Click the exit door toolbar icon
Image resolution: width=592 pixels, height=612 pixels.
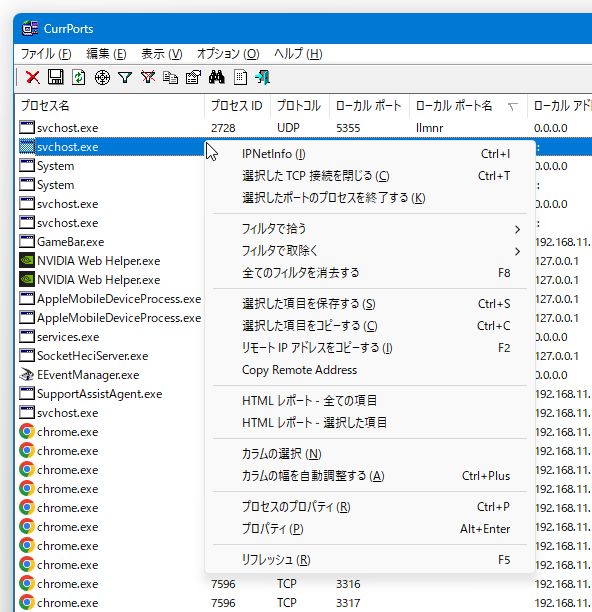click(x=262, y=77)
